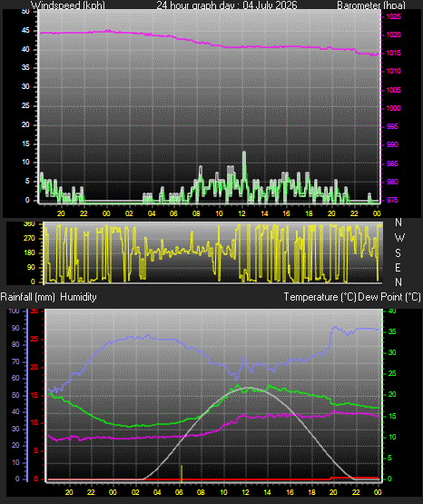Select the 1020 barometer scale label

click(393, 35)
